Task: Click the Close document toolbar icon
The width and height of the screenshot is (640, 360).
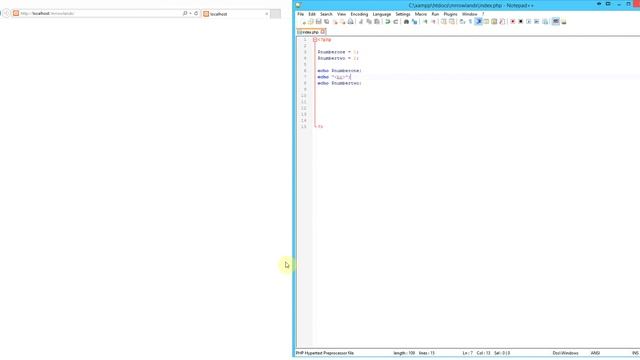Action: [335, 22]
